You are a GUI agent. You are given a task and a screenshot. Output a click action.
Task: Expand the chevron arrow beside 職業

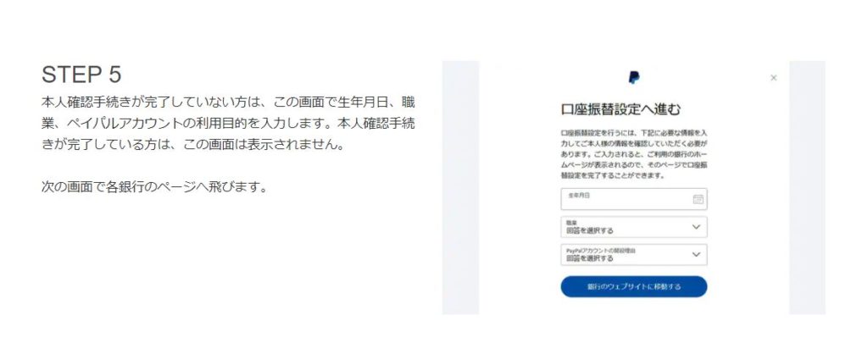pos(697,227)
